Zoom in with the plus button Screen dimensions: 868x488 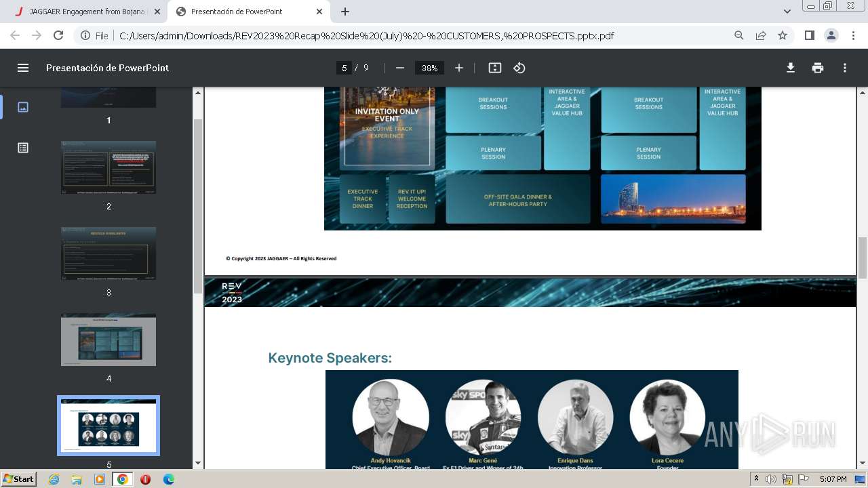click(459, 68)
